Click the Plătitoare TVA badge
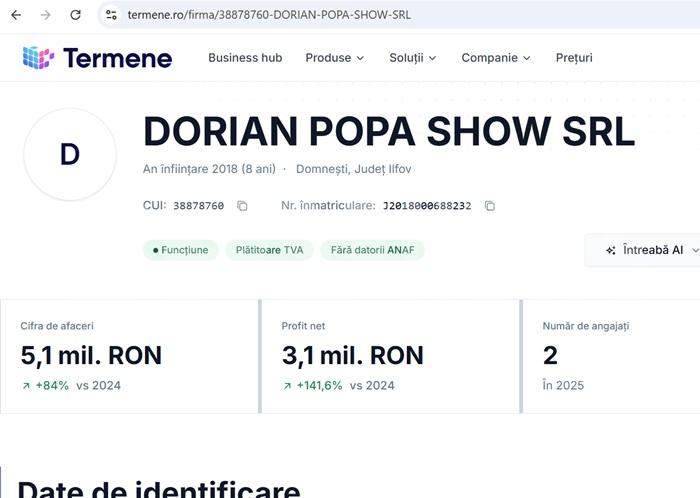 pyautogui.click(x=270, y=250)
